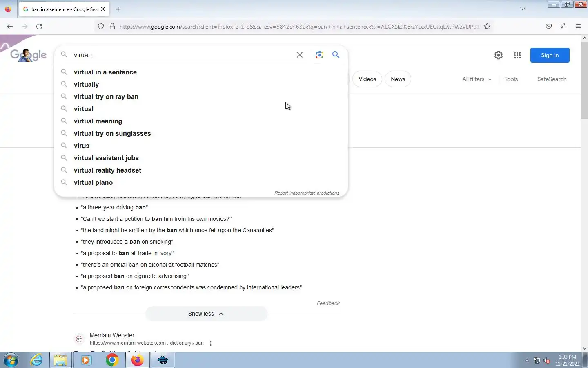
Task: Open Windows Start menu
Action: (x=11, y=360)
